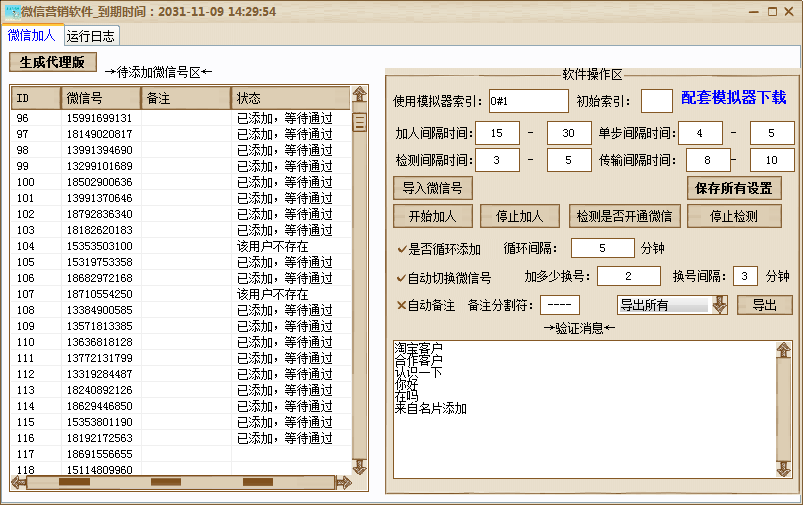This screenshot has width=803, height=505.
Task: Select row with number 18149020817
Action: coord(180,134)
